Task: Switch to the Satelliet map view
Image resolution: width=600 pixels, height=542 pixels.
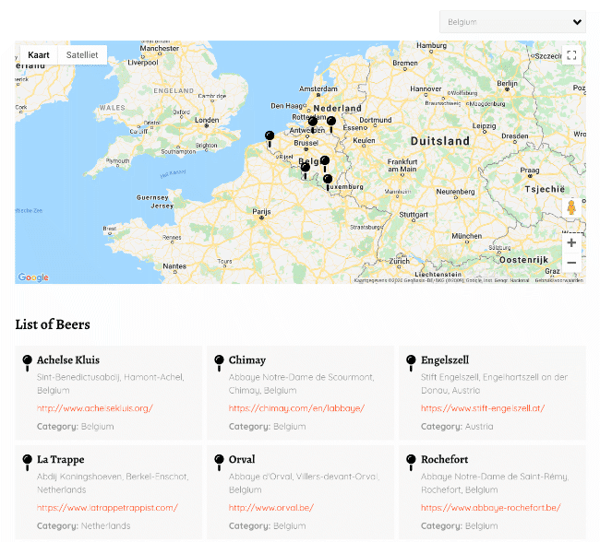Action: click(x=82, y=55)
